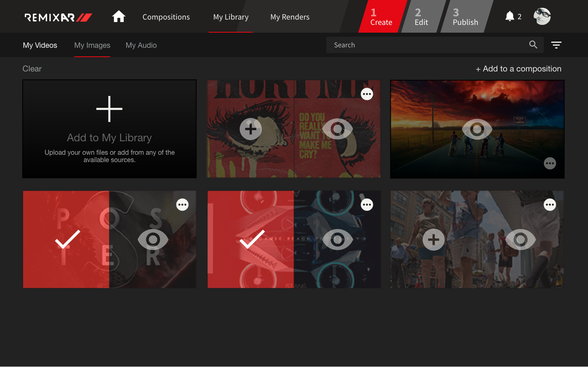
Task: Preview the stormy sky image with eye icon
Action: 477,129
